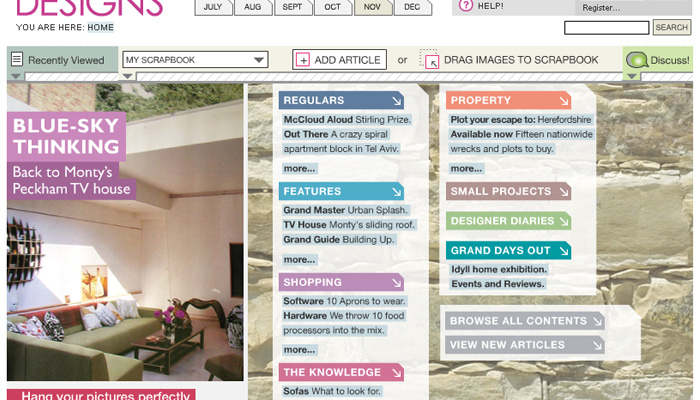The image size is (700, 400).
Task: Select the JULY month tab
Action: point(213,7)
